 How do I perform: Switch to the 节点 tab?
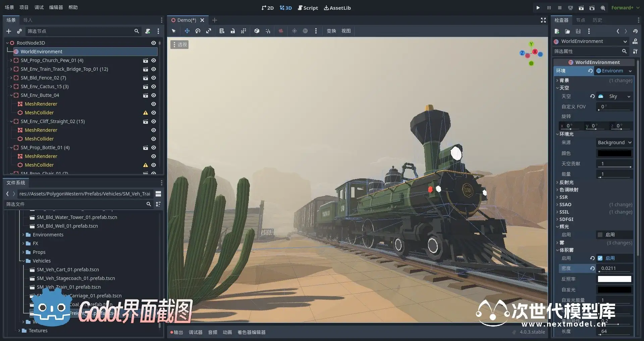pyautogui.click(x=580, y=20)
